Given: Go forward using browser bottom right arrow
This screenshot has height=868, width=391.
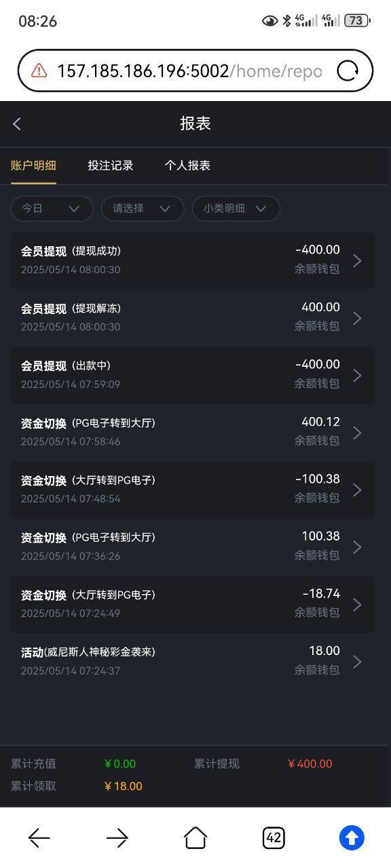Looking at the screenshot, I should tap(117, 838).
